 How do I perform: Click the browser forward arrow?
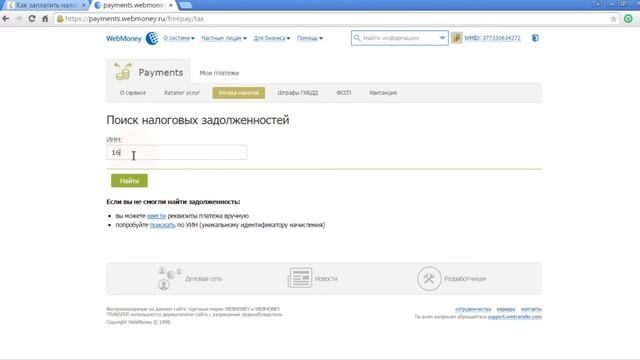pos(19,19)
